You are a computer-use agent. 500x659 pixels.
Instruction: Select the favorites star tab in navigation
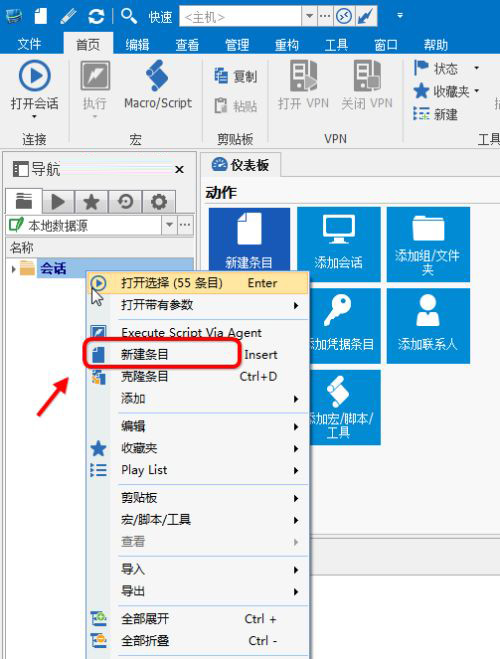[x=91, y=202]
